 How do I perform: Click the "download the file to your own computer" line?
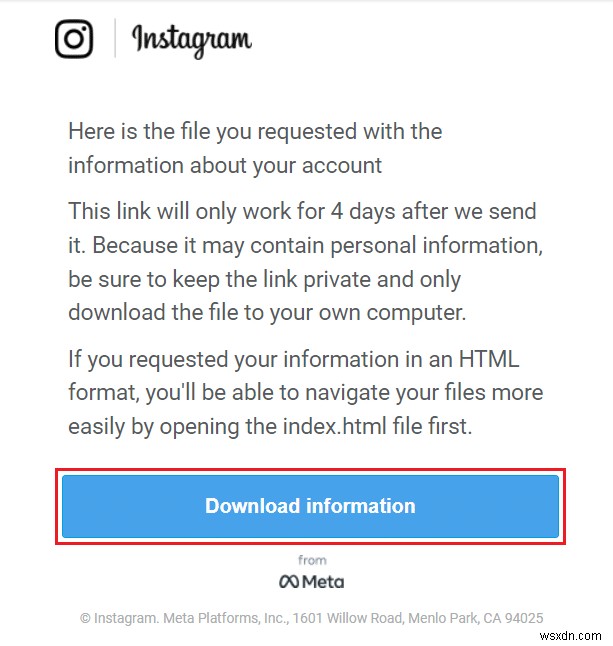tap(267, 312)
